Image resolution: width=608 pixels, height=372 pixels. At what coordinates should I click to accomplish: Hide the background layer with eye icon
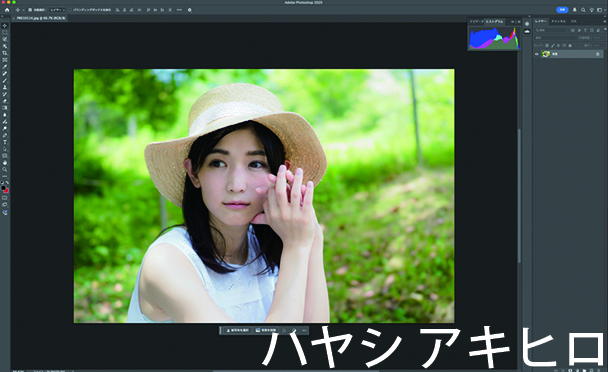(x=537, y=54)
